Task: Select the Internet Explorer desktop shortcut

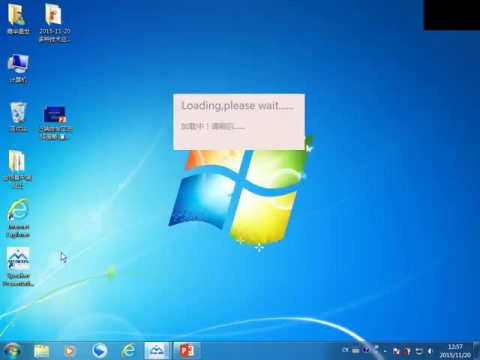Action: tap(18, 218)
